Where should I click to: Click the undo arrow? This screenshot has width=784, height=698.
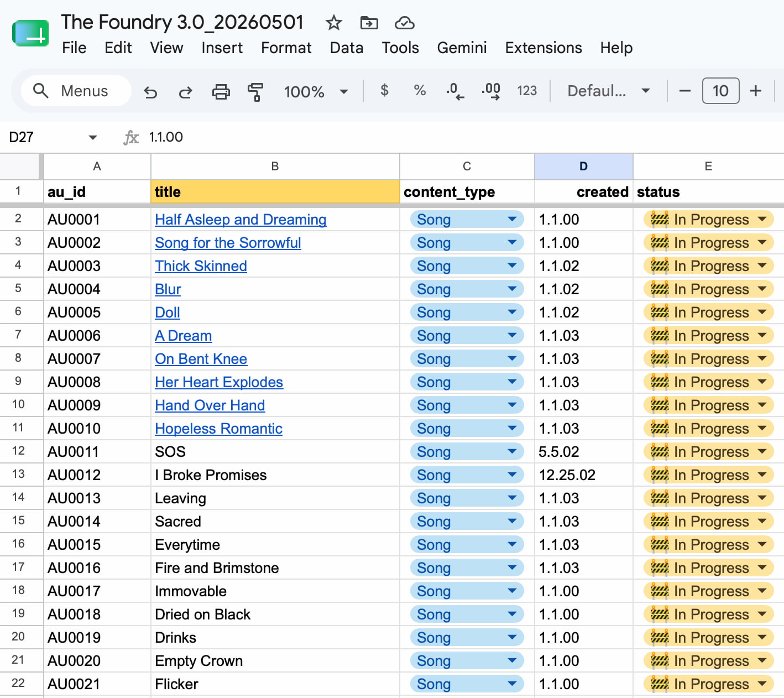click(x=150, y=91)
